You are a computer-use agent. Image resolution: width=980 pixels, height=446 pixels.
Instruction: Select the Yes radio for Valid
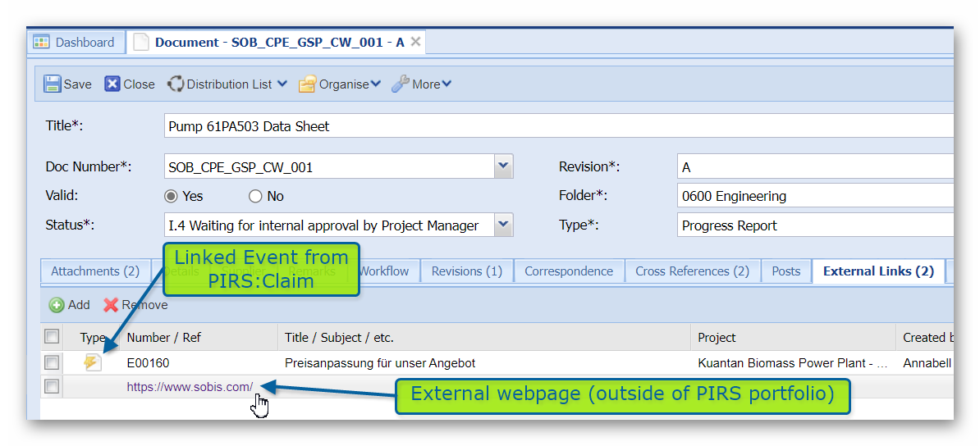tap(171, 196)
